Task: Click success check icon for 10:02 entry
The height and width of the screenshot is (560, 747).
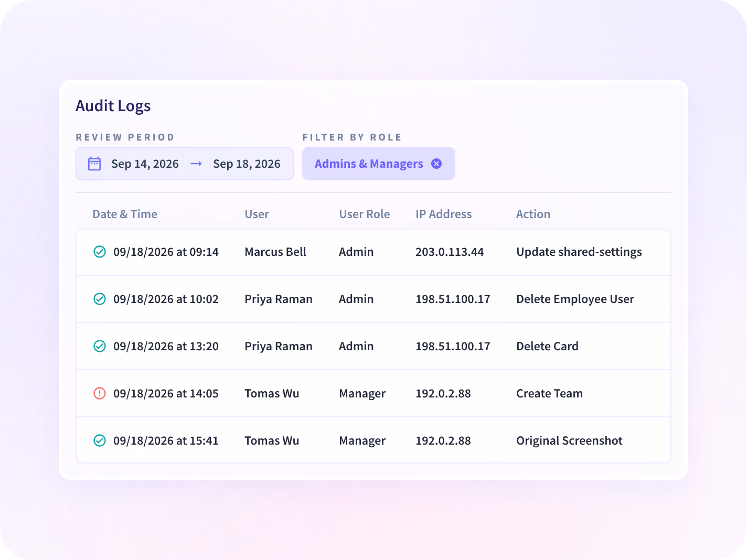Action: (100, 299)
